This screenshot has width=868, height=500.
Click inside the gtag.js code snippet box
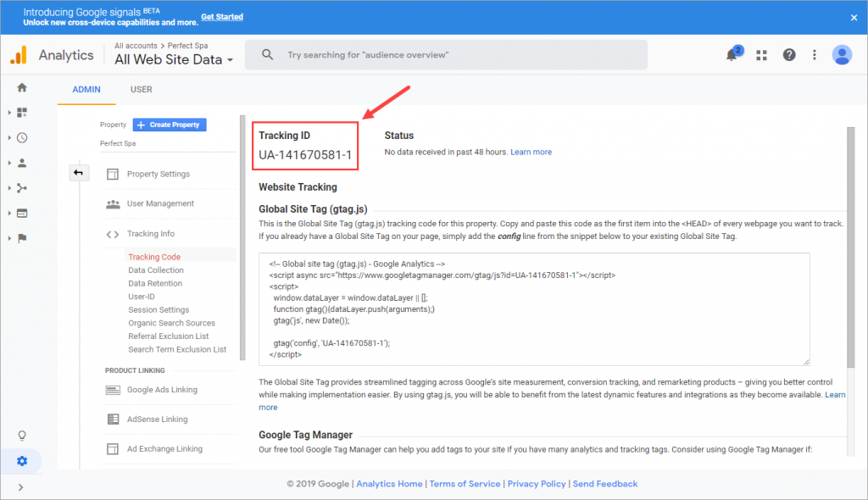[534, 309]
